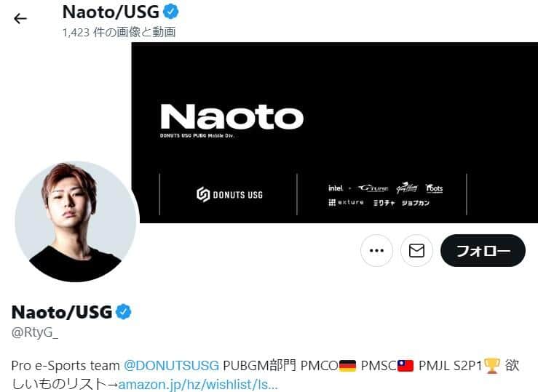
Task: Follow Naoto with the フォロー button
Action: pos(483,250)
